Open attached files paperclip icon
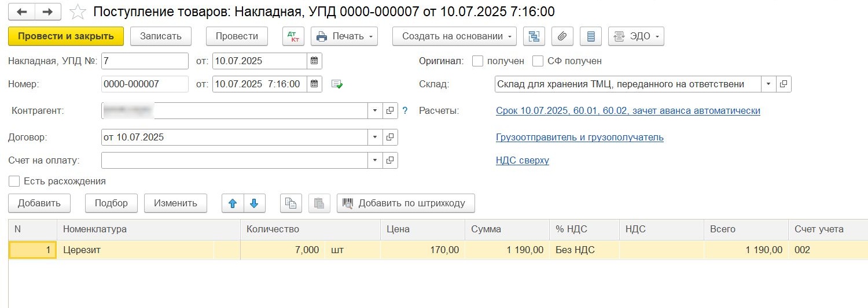The image size is (868, 308). pyautogui.click(x=562, y=36)
